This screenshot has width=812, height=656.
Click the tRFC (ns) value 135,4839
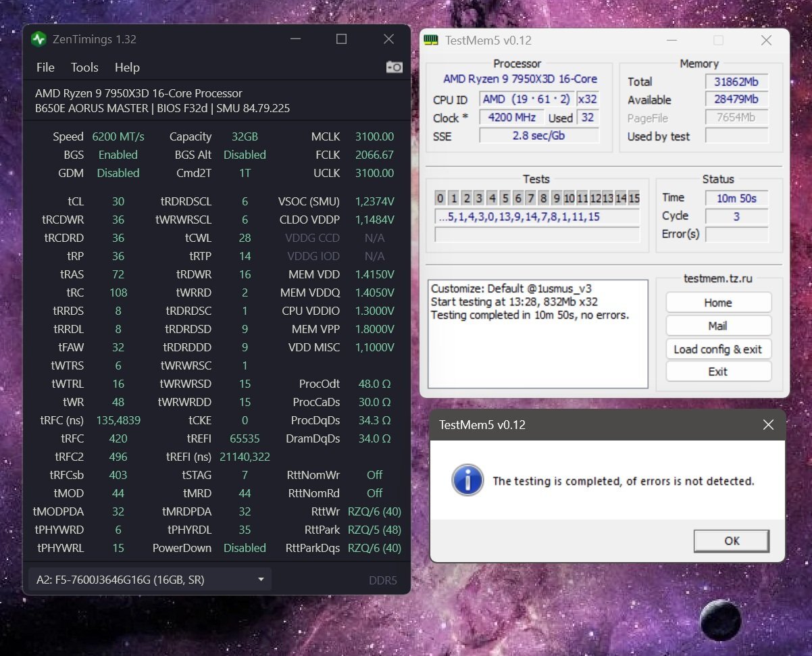click(x=118, y=420)
